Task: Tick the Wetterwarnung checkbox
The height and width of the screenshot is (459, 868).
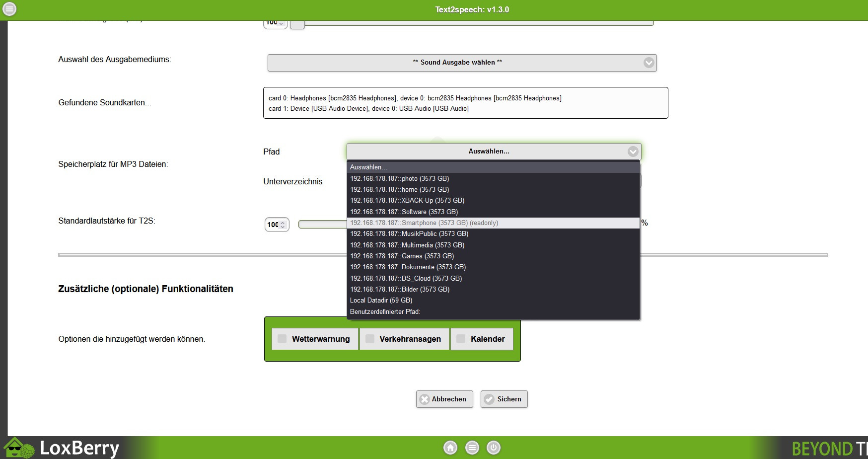Action: [315, 339]
